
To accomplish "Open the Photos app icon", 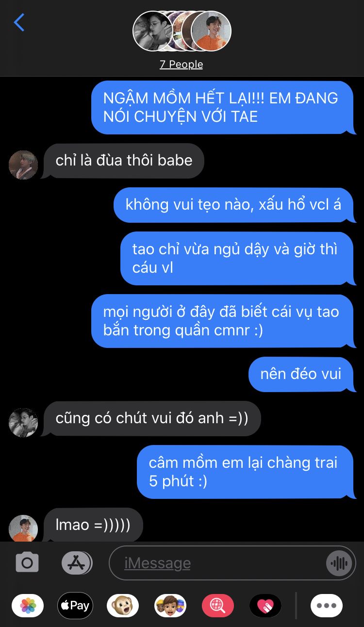I will [x=28, y=606].
